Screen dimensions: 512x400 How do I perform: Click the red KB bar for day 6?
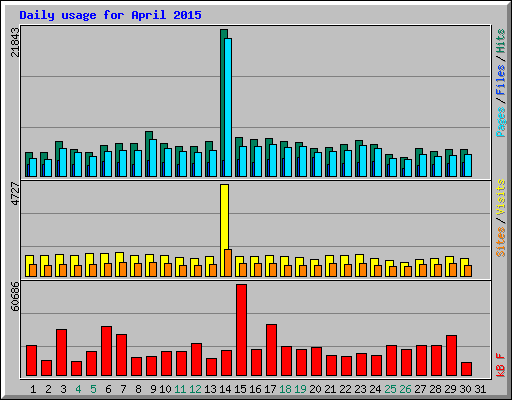[106, 351]
